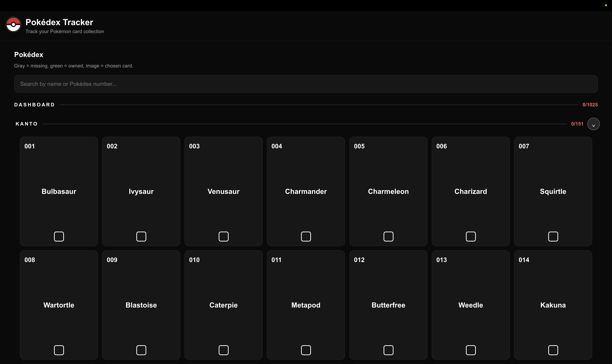Tick the Squirtle checkbox

tap(553, 237)
